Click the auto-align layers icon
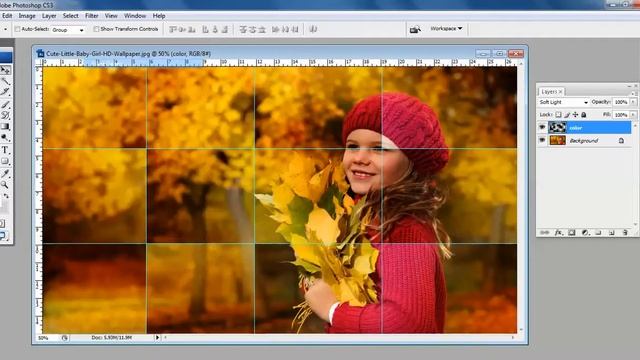640x360 pixels. click(x=313, y=29)
